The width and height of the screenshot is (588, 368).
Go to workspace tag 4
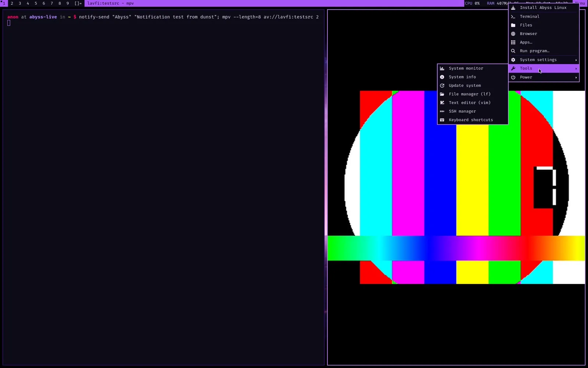click(x=28, y=3)
